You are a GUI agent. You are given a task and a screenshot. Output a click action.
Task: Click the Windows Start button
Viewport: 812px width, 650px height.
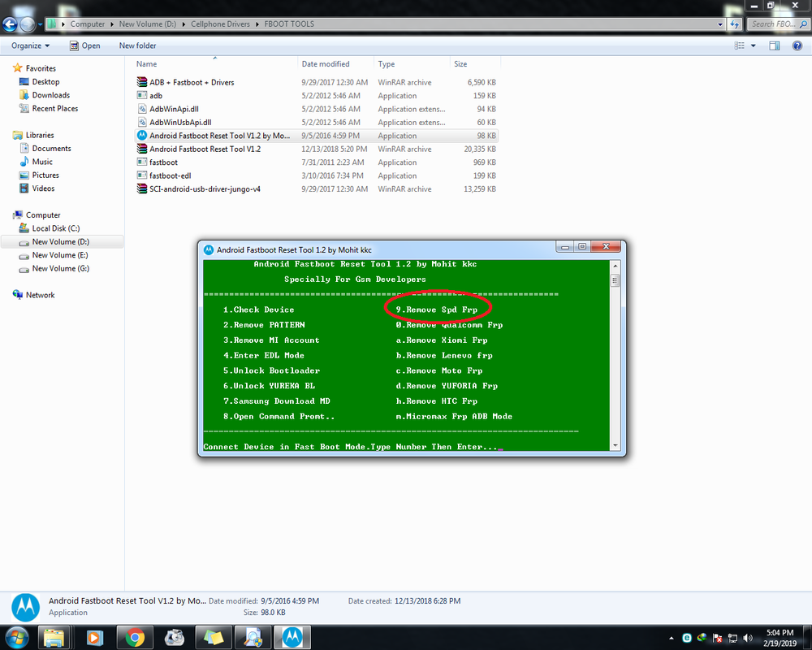[x=16, y=637]
